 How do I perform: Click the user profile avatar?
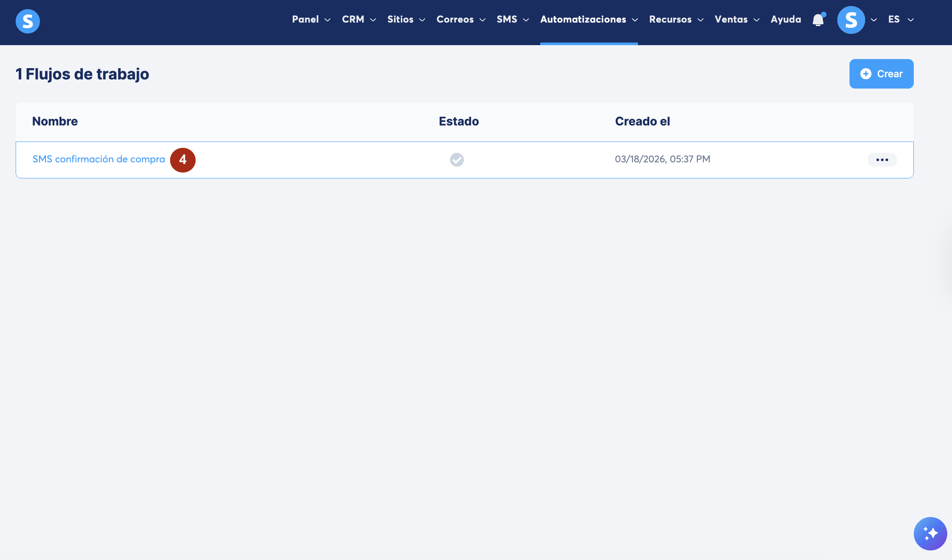tap(851, 20)
